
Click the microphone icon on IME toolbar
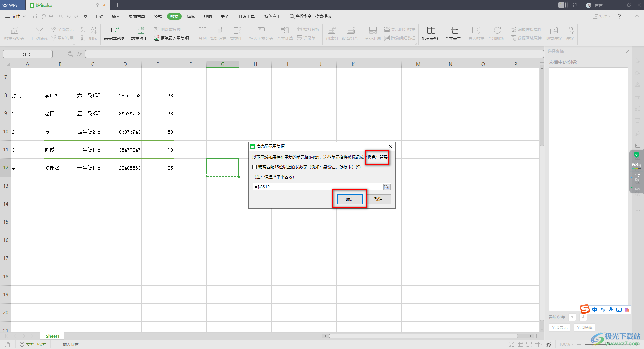(611, 310)
